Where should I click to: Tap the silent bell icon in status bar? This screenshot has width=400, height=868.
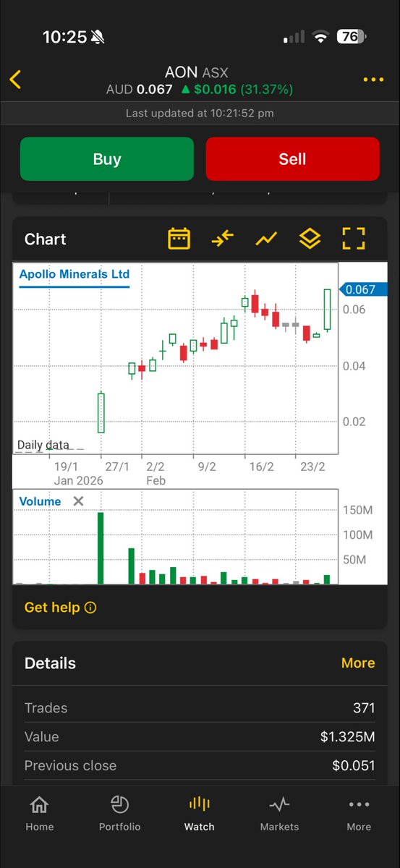click(98, 38)
